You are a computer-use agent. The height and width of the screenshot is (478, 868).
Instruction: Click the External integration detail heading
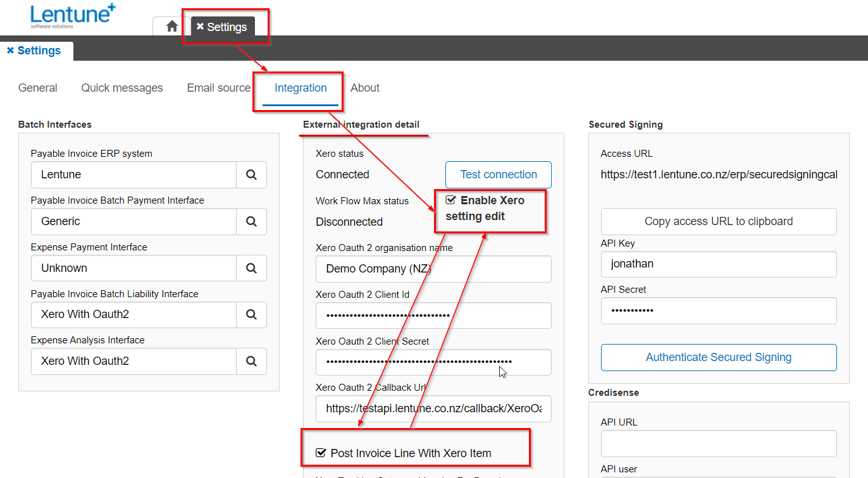(361, 125)
